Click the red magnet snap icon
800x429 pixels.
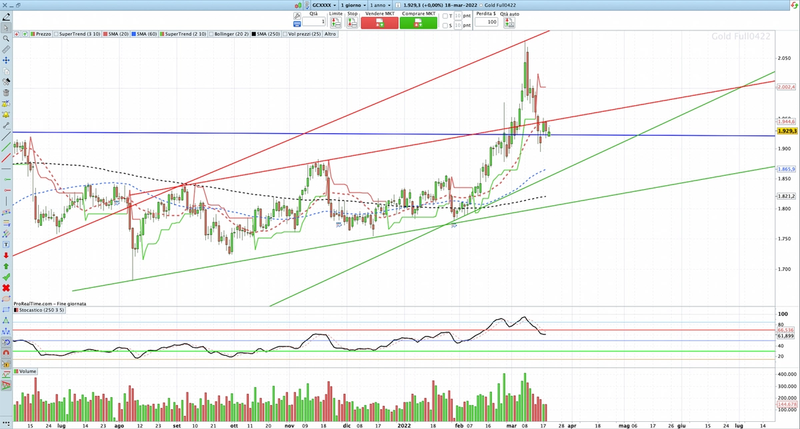pos(6,352)
